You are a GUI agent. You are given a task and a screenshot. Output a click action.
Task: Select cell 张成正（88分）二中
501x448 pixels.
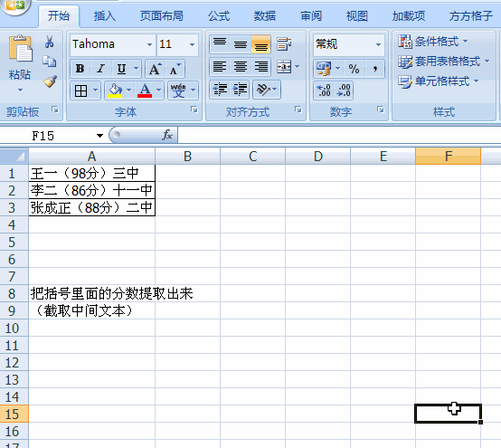pyautogui.click(x=92, y=208)
